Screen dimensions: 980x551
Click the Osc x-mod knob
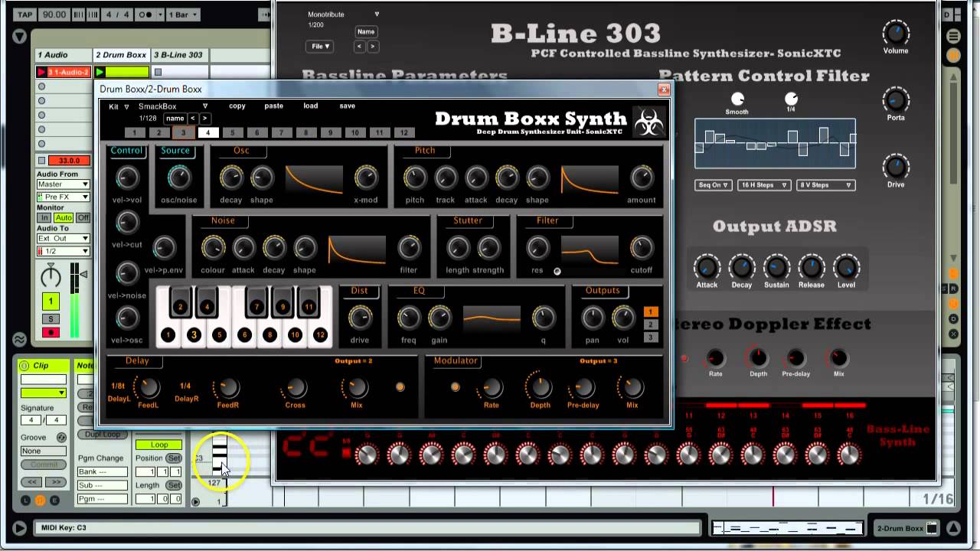point(366,178)
